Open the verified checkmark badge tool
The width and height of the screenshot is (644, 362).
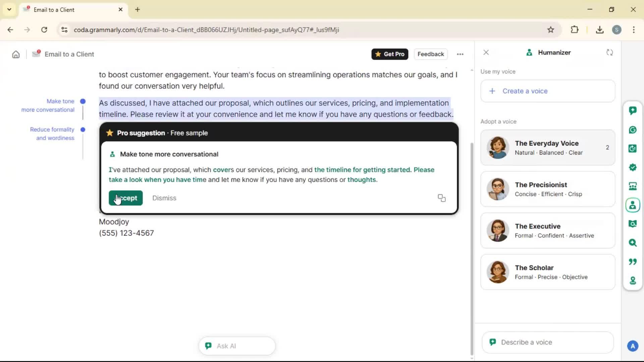(x=633, y=167)
